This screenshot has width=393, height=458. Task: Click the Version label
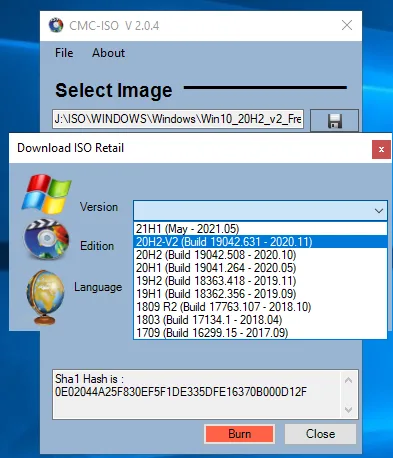[99, 207]
